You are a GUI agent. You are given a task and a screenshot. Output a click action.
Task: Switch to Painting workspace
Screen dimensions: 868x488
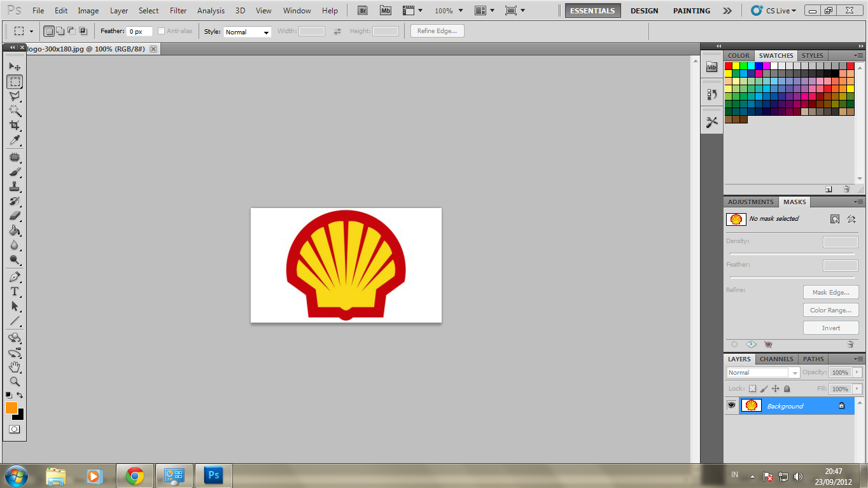tap(692, 11)
